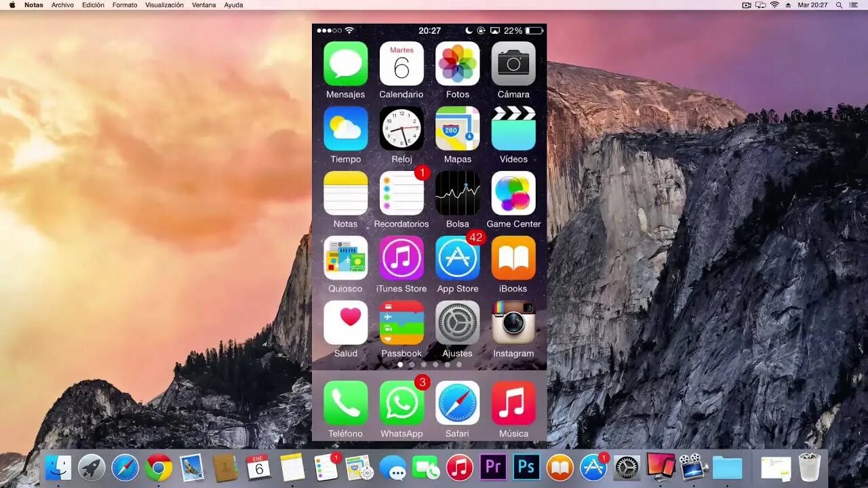Open the Notas application menu
Screen dimensions: 868x488
pos(34,5)
